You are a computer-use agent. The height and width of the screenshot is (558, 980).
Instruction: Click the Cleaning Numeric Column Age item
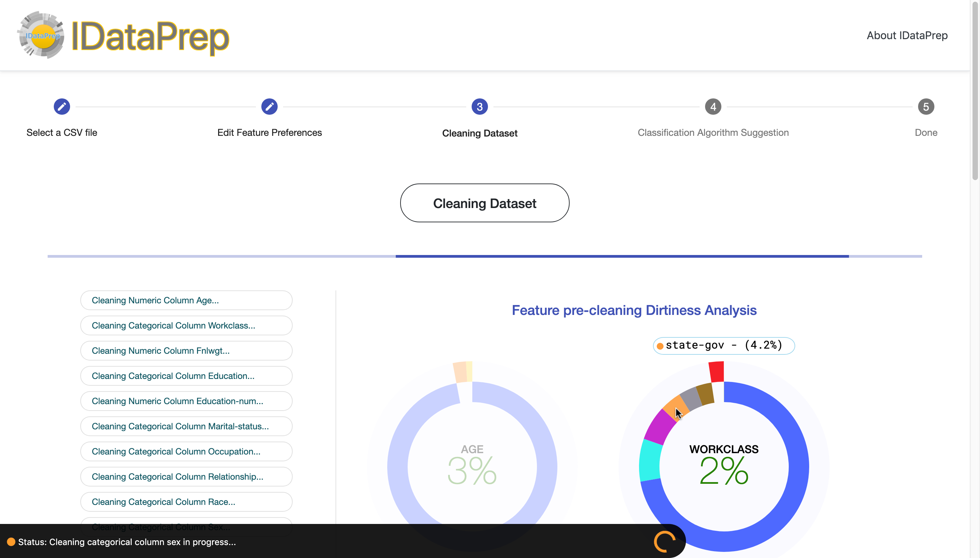click(x=186, y=300)
